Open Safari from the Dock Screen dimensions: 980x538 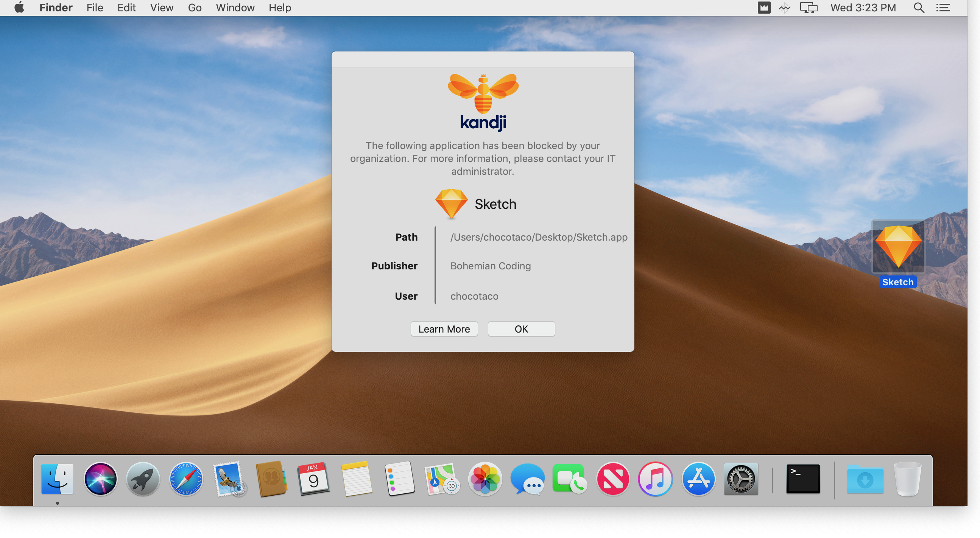click(185, 479)
